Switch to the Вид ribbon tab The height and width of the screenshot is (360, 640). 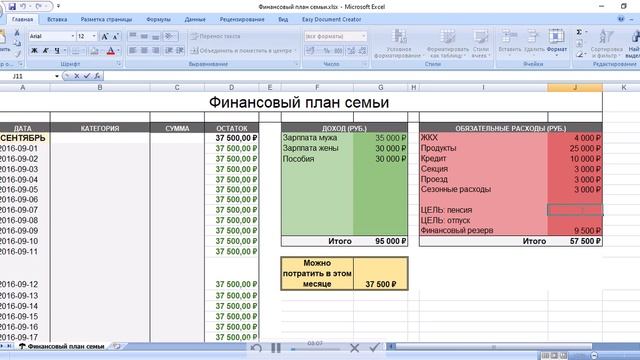click(283, 19)
